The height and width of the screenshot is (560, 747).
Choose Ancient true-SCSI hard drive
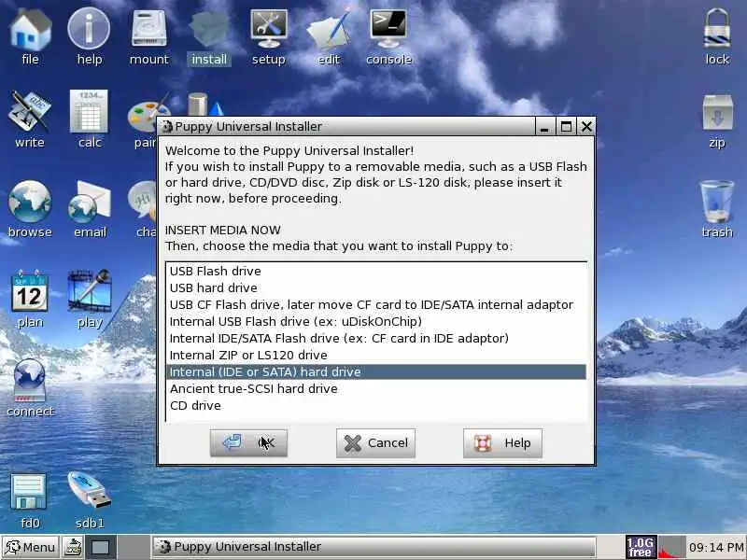376,388
